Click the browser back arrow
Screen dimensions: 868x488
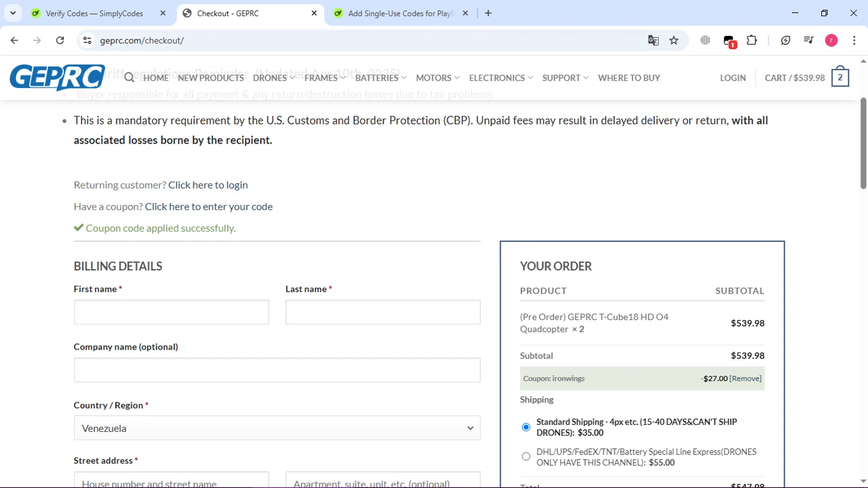pyautogui.click(x=14, y=41)
